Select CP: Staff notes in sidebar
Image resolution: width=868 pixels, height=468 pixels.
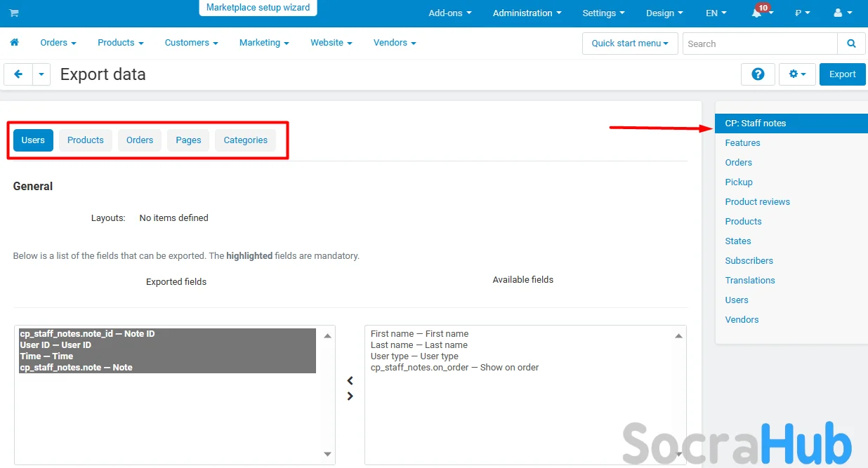click(791, 123)
